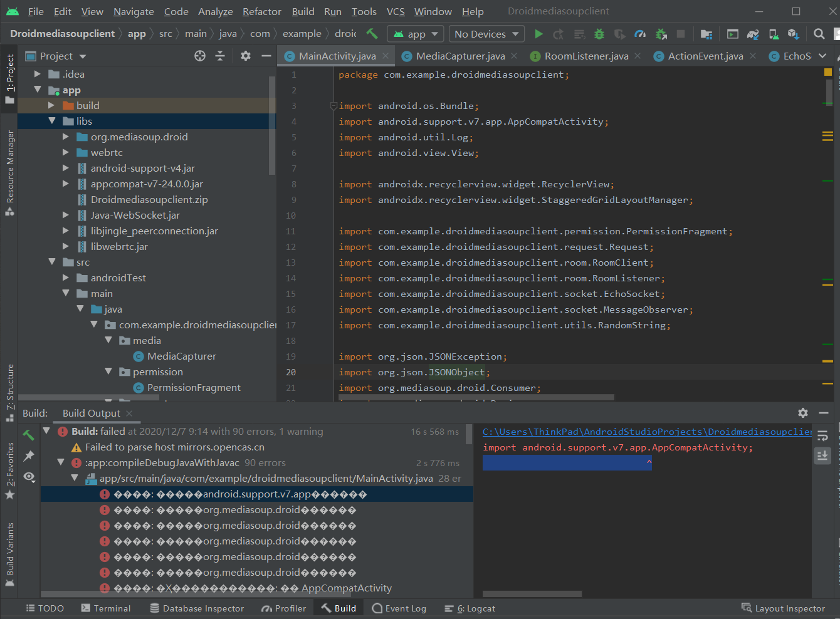Open the app run configuration dropdown
The height and width of the screenshot is (619, 840).
pos(416,34)
